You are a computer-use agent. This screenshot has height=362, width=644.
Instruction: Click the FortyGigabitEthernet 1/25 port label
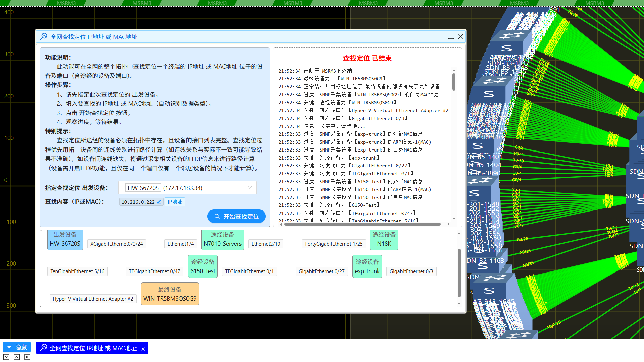(334, 244)
